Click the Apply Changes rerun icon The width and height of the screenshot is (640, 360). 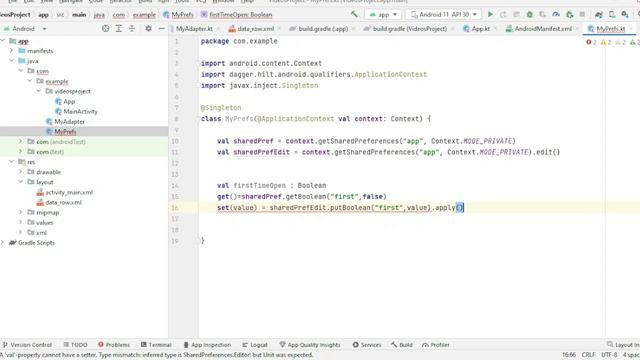coord(503,14)
